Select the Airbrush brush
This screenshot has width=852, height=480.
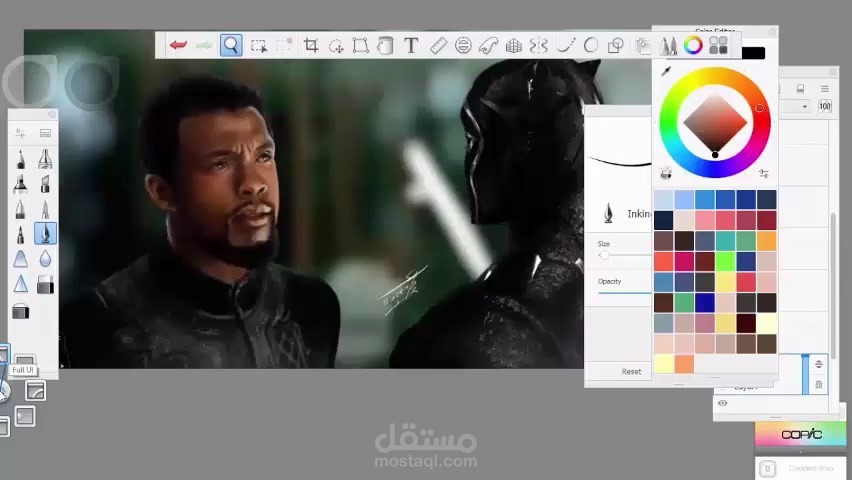click(x=45, y=159)
